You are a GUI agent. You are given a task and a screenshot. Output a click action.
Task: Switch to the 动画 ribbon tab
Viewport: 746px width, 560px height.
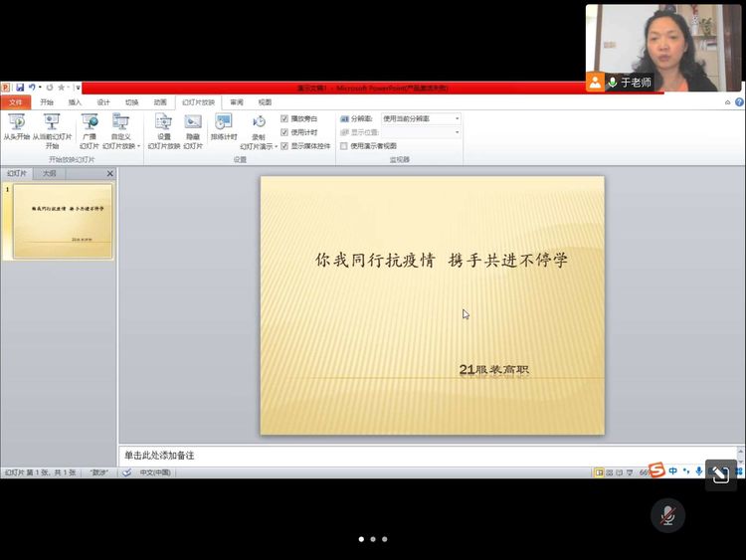tap(159, 101)
